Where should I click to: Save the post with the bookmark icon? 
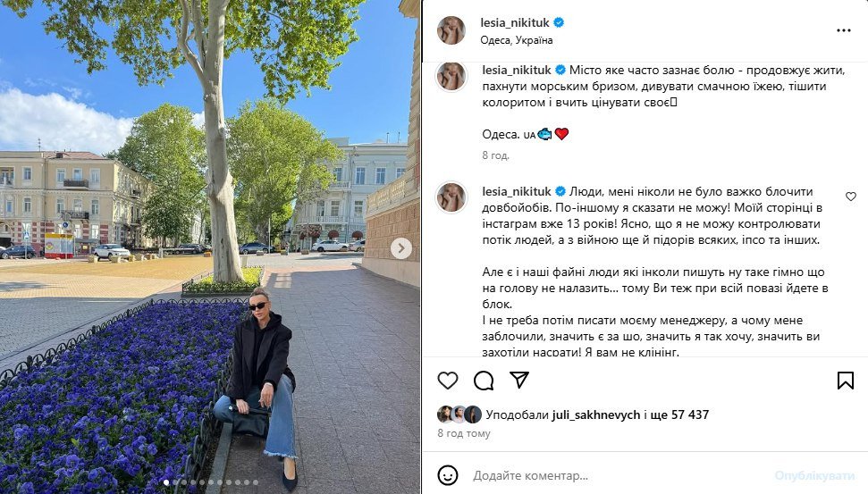[x=845, y=381]
